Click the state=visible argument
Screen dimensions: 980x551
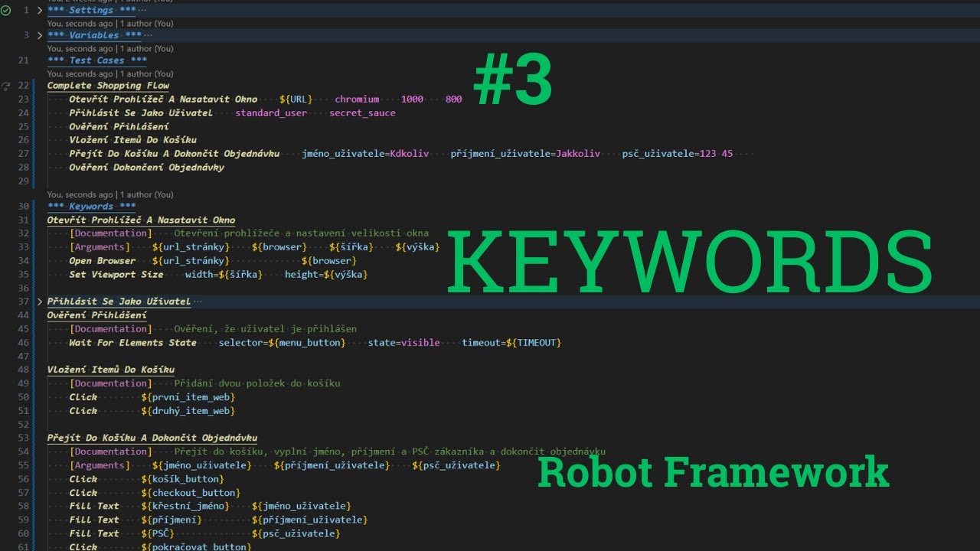point(404,343)
